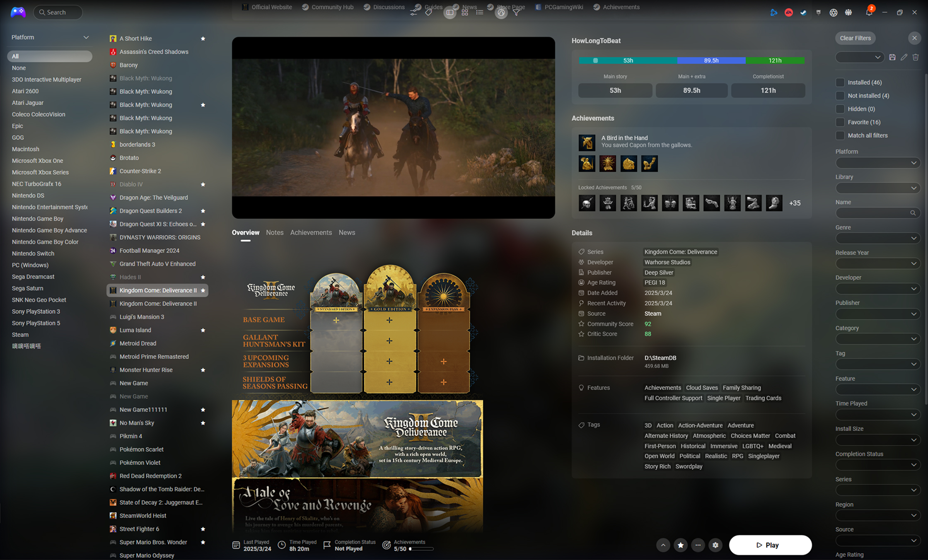This screenshot has height=560, width=928.
Task: Open the News tab under the video
Action: click(x=347, y=232)
